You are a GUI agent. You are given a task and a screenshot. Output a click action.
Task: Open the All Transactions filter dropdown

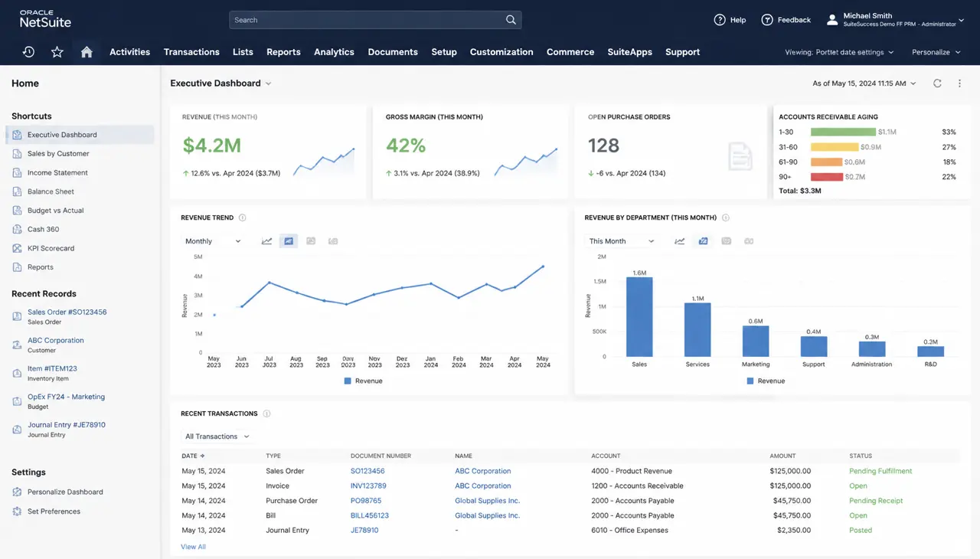tap(217, 436)
